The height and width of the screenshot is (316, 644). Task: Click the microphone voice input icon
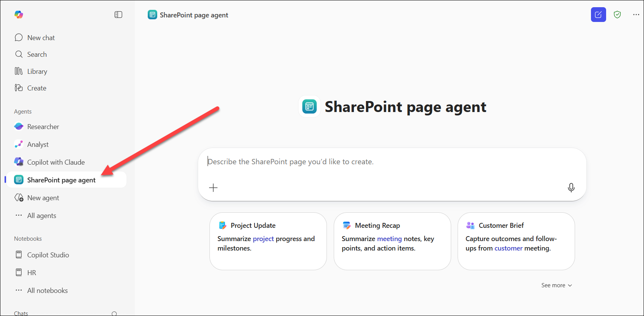click(x=571, y=188)
